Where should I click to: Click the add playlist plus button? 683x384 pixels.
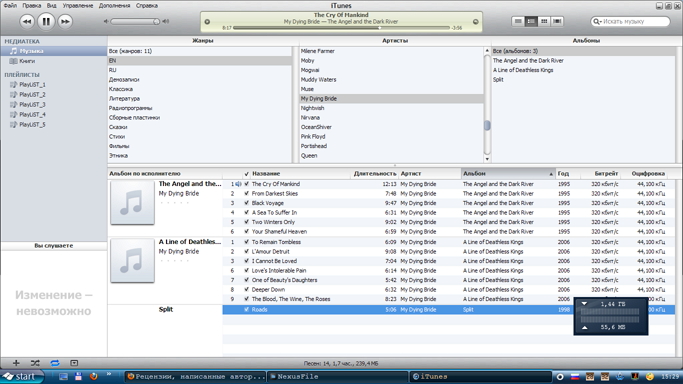tap(16, 363)
